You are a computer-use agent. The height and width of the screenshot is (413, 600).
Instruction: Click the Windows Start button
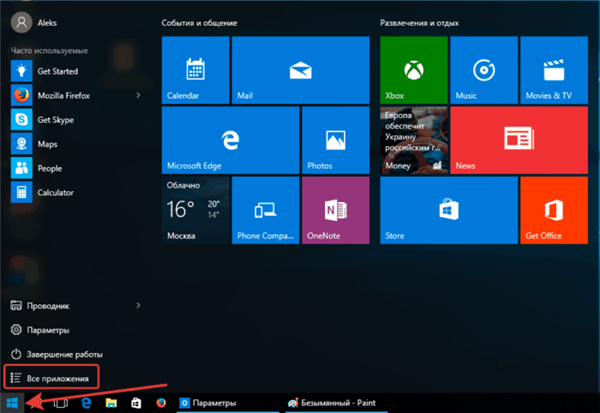[12, 403]
